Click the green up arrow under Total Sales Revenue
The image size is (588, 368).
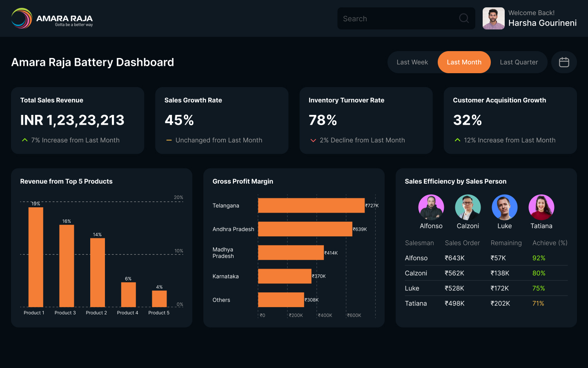tap(25, 140)
